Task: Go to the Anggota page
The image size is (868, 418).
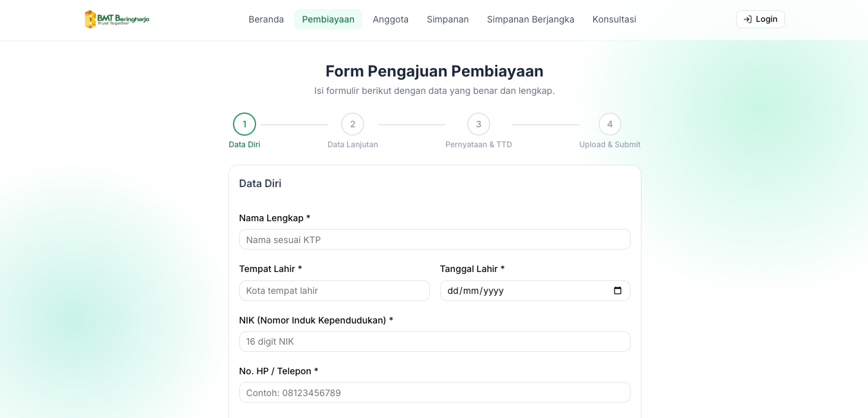Action: pos(391,19)
